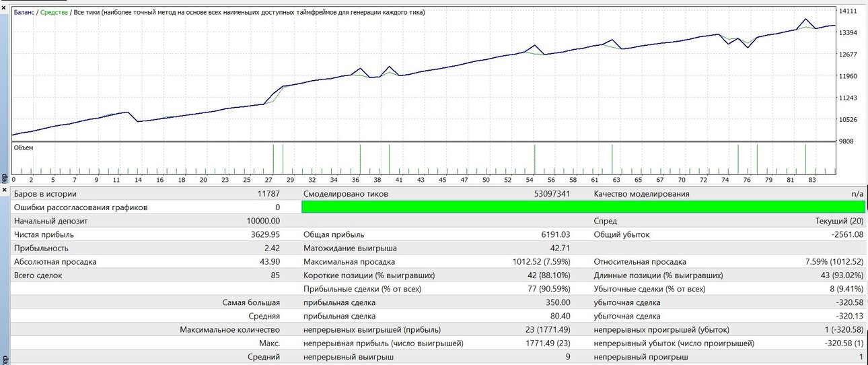Select the spread value 'Текущий (20)'
Image resolution: width=868 pixels, height=365 pixels.
839,221
